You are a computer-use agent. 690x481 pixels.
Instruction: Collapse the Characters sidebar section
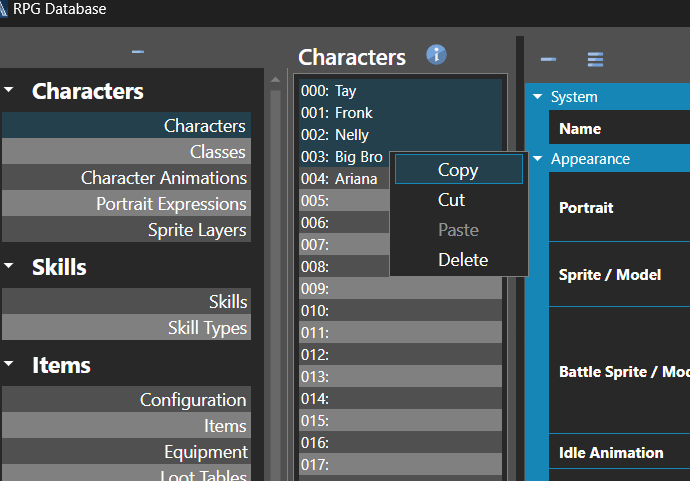[x=9, y=91]
